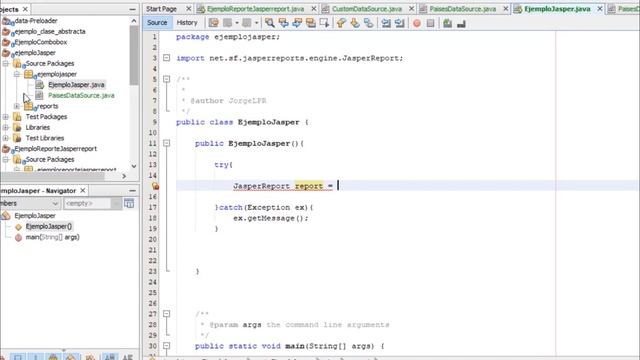Screen dimensions: 640x360
Task: Collapse the ejemplojasper package node
Action: click(17, 74)
